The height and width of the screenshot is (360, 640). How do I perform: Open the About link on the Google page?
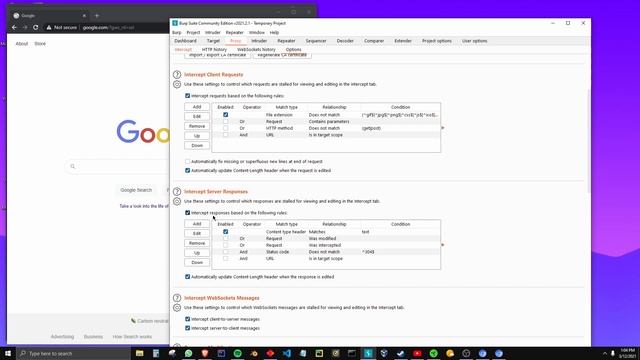(22, 44)
